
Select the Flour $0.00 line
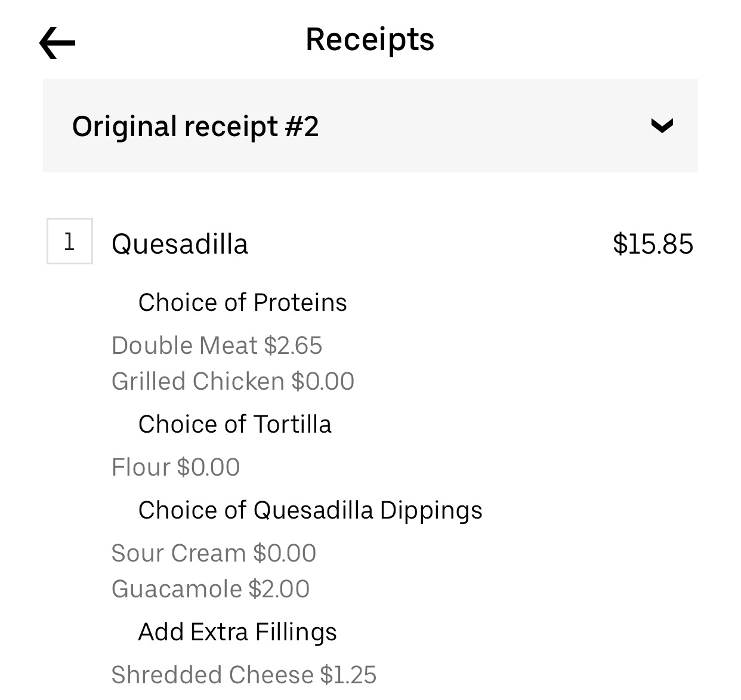[x=175, y=467]
